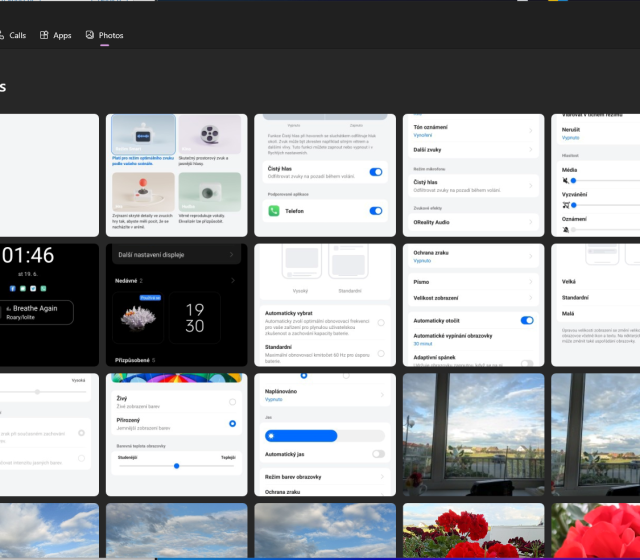Click the film reel sound mode icon
Image resolution: width=640 pixels, height=560 pixels.
210,133
